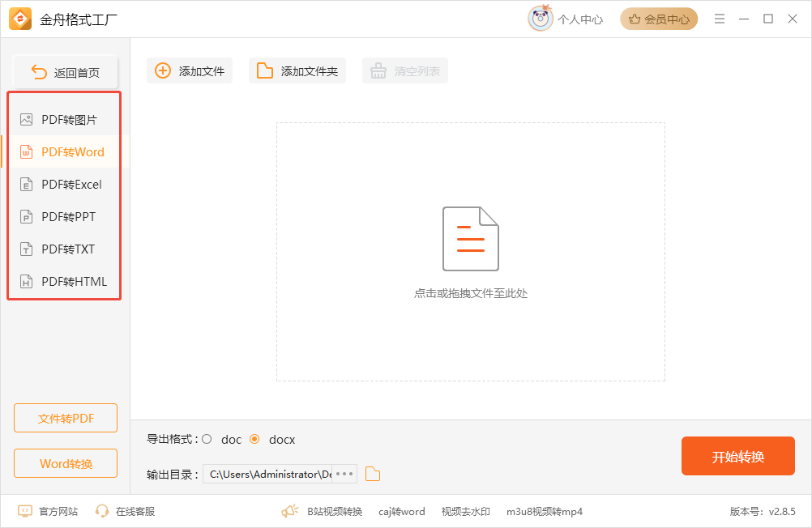
Task: Click 返回首页 to return home
Action: coord(66,72)
